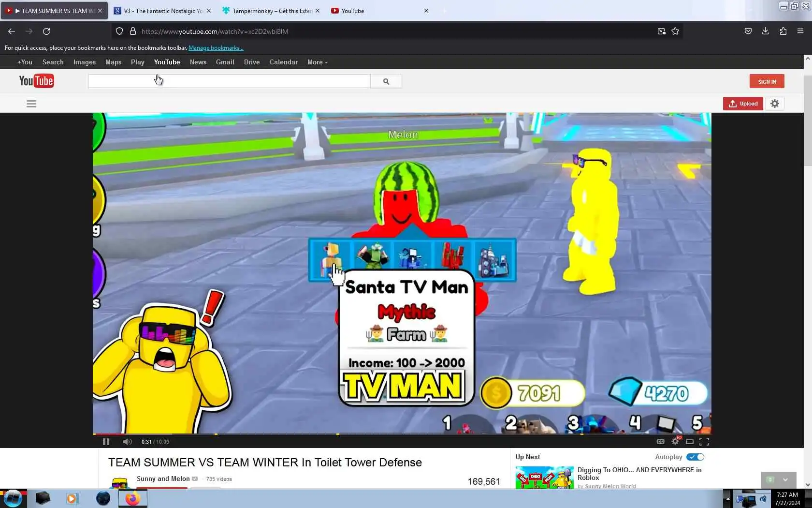Click the page vertical scrollbar thumb
Image resolution: width=812 pixels, height=508 pixels.
(808, 121)
